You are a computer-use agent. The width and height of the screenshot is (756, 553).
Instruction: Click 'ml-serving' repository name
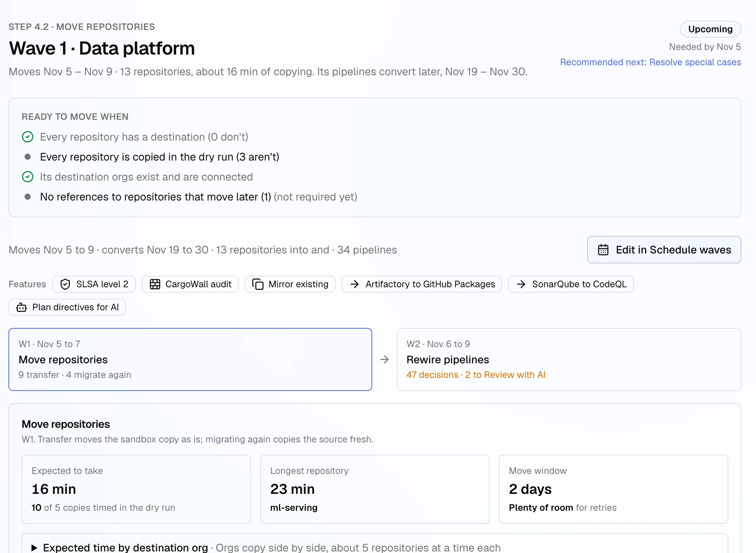click(x=294, y=508)
